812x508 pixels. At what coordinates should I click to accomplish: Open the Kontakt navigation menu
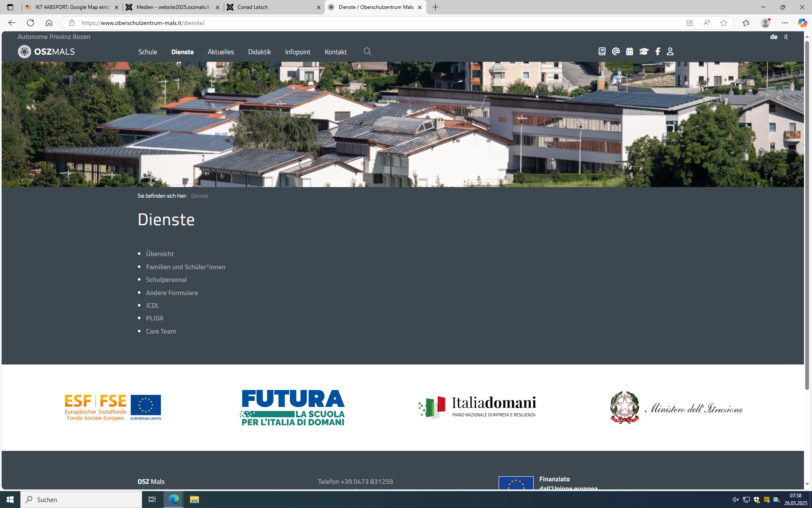(x=336, y=52)
